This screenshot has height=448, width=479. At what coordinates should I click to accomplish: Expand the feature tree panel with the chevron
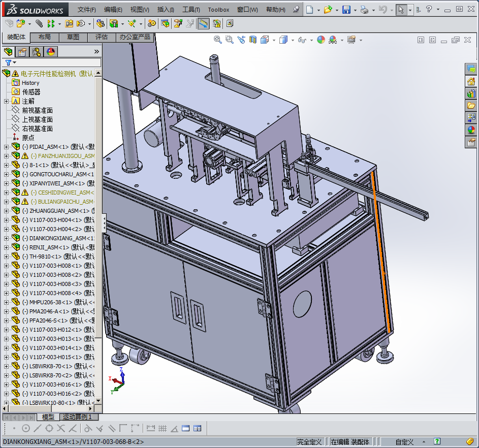[x=97, y=51]
